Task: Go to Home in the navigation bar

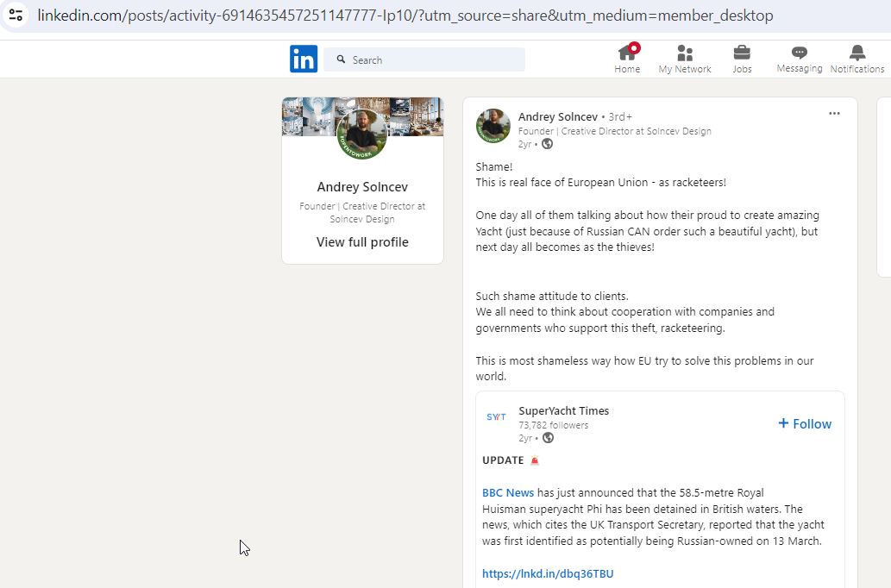Action: tap(627, 59)
